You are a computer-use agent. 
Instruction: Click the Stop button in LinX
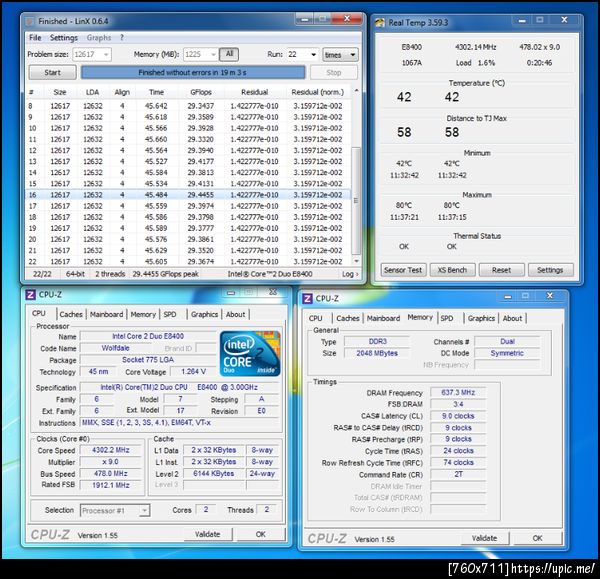coord(333,72)
